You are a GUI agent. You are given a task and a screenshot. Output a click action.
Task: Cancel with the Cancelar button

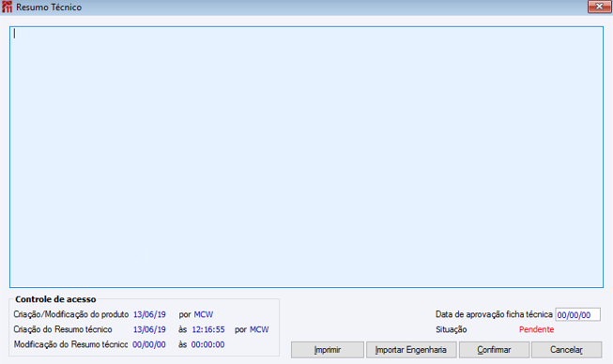tap(566, 350)
